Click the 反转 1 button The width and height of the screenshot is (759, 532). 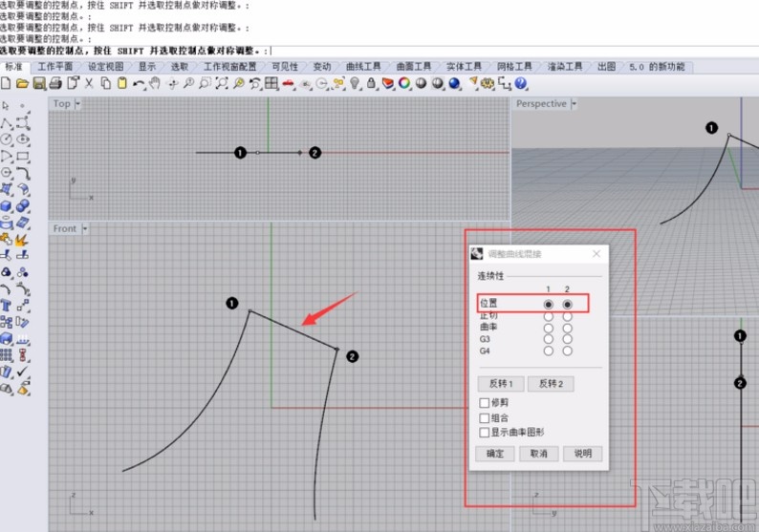click(501, 384)
